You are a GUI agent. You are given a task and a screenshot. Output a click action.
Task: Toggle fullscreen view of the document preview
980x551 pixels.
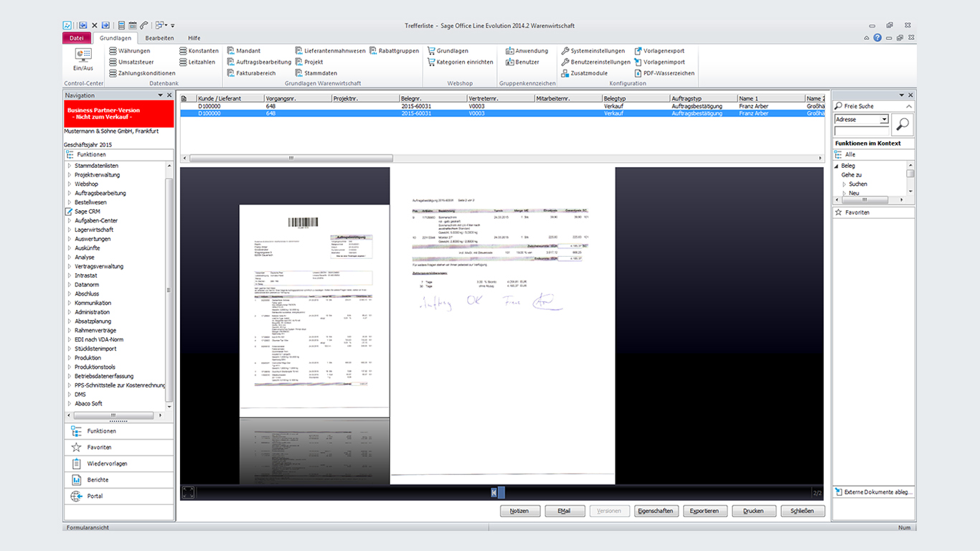pyautogui.click(x=188, y=492)
